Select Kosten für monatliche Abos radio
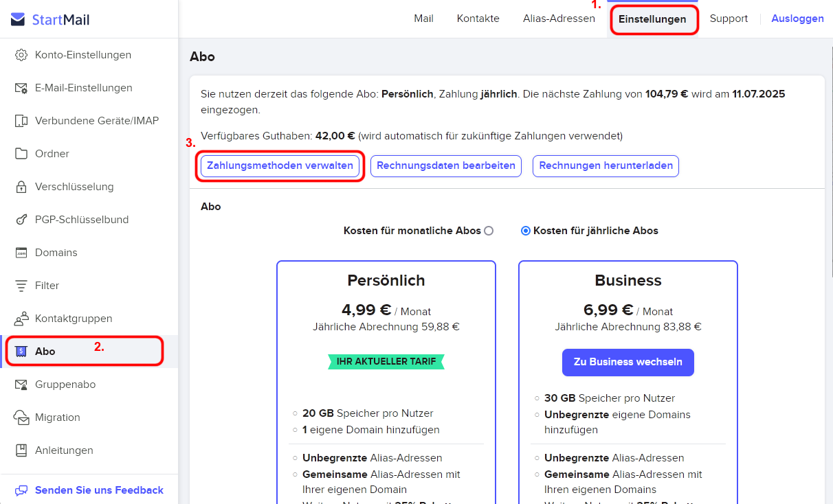The image size is (833, 504). point(489,231)
